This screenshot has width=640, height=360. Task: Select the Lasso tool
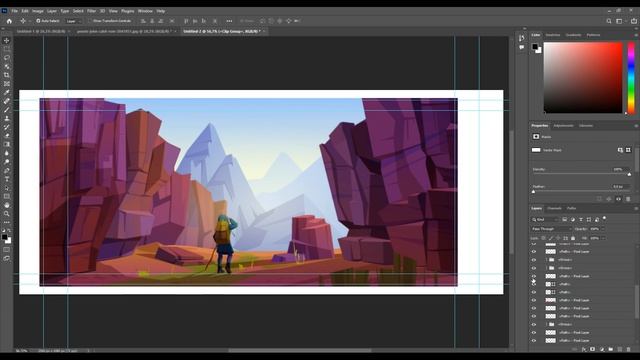pos(7,58)
